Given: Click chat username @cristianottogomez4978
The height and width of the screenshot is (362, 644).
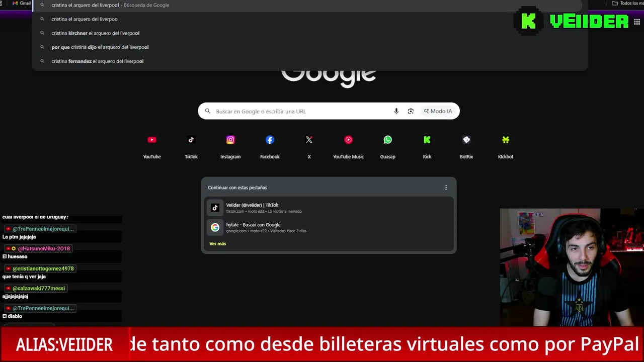Looking at the screenshot, I should pos(43,268).
